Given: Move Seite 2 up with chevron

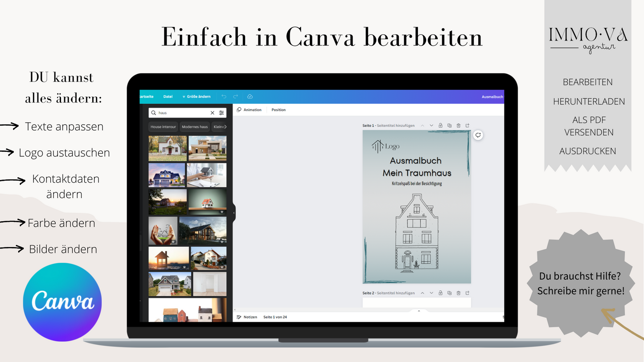Looking at the screenshot, I should click(x=422, y=293).
